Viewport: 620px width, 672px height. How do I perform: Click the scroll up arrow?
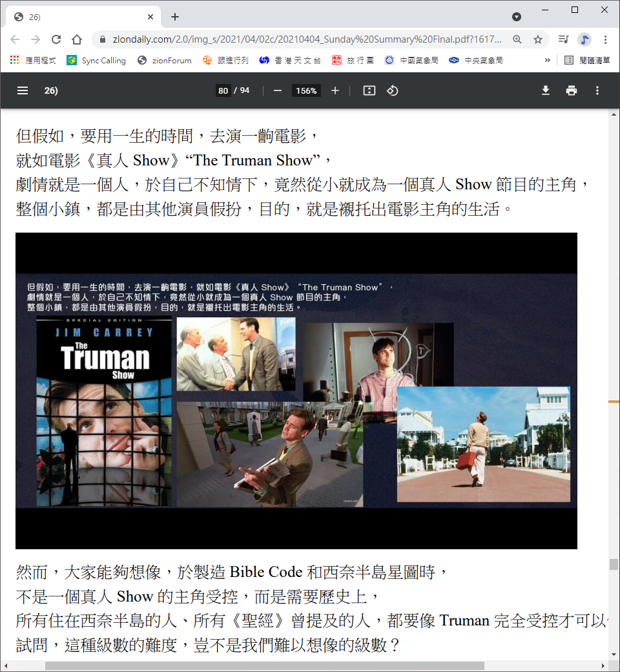click(614, 114)
